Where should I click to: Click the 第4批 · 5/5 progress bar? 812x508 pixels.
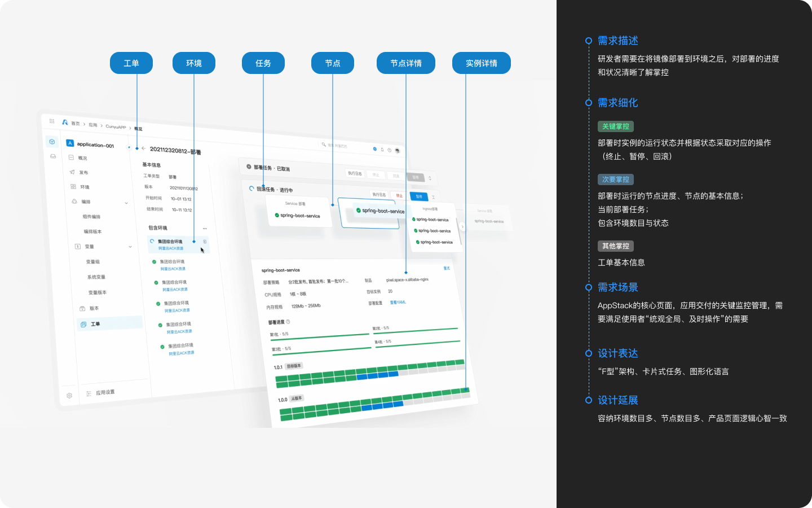point(417,343)
